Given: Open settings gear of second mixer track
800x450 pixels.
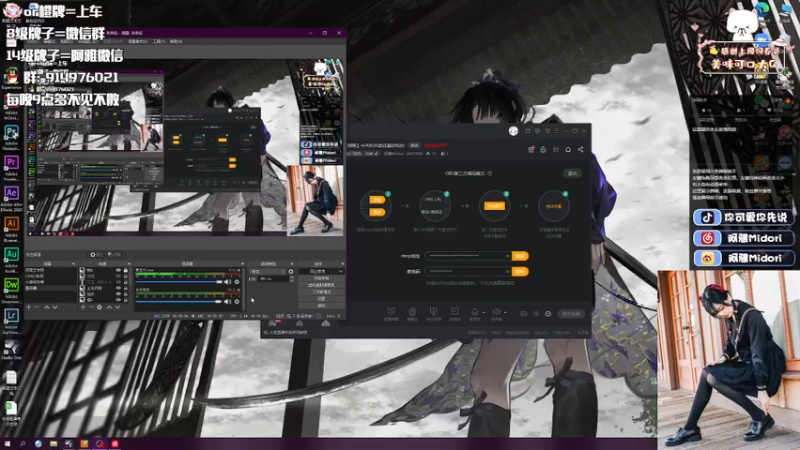Looking at the screenshot, I should pyautogui.click(x=237, y=302).
